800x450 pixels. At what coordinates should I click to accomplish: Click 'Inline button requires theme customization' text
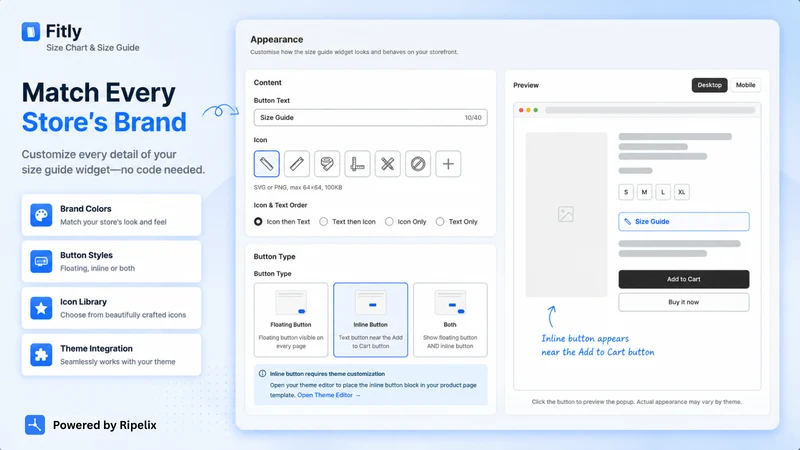327,373
